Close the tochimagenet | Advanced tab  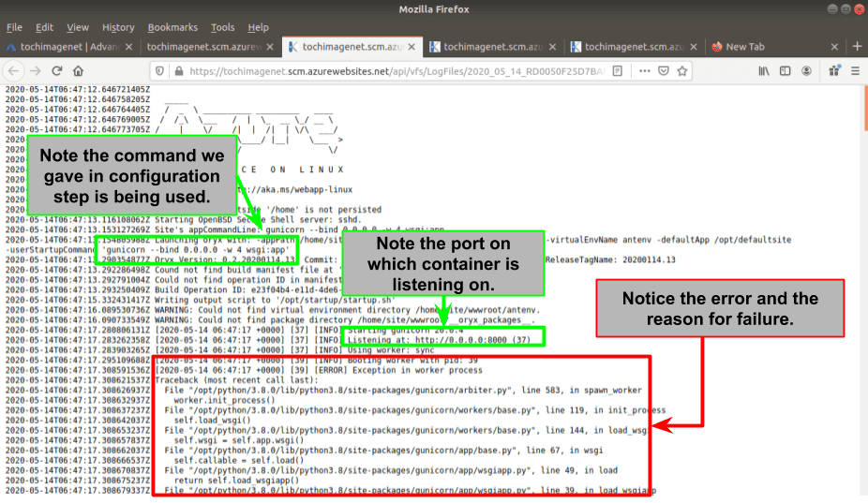[129, 47]
